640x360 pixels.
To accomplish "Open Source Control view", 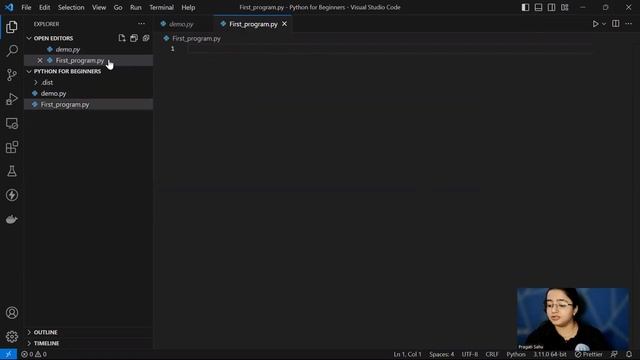I will (x=12, y=75).
